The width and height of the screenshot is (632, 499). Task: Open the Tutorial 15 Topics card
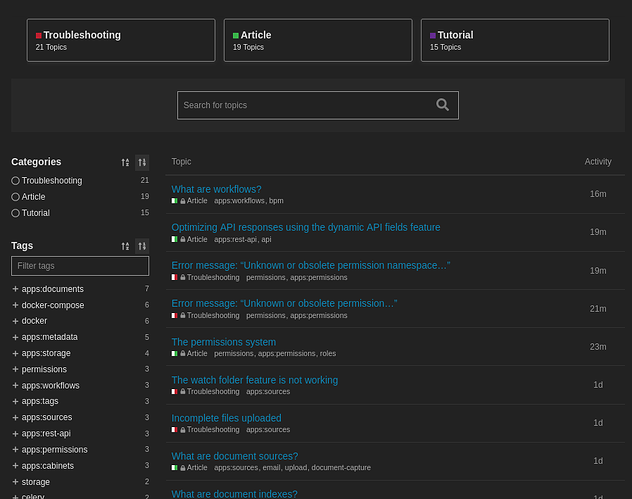[x=515, y=40]
